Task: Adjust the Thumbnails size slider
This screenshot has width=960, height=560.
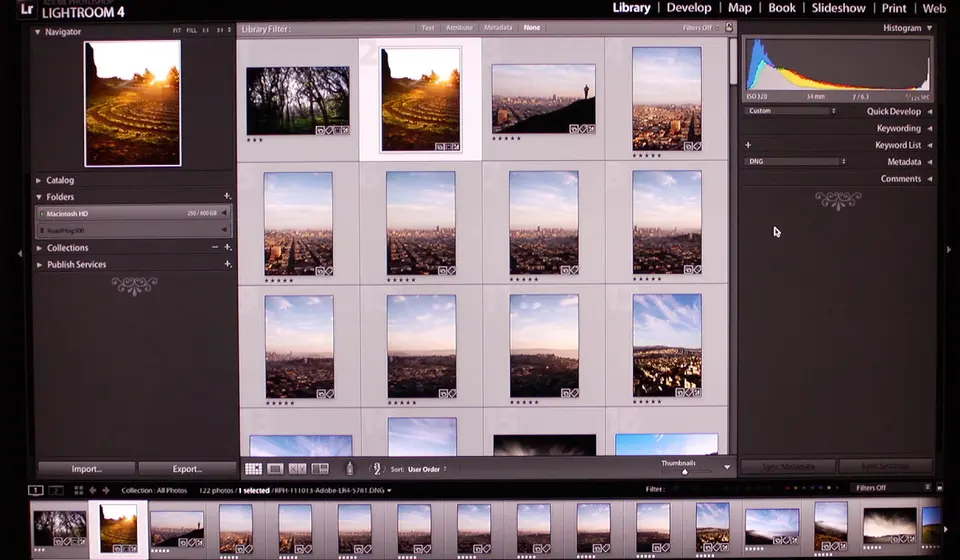Action: pyautogui.click(x=685, y=472)
